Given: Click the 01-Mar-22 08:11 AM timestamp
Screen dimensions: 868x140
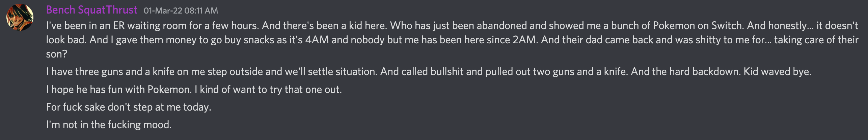Looking at the screenshot, I should 181,11.
